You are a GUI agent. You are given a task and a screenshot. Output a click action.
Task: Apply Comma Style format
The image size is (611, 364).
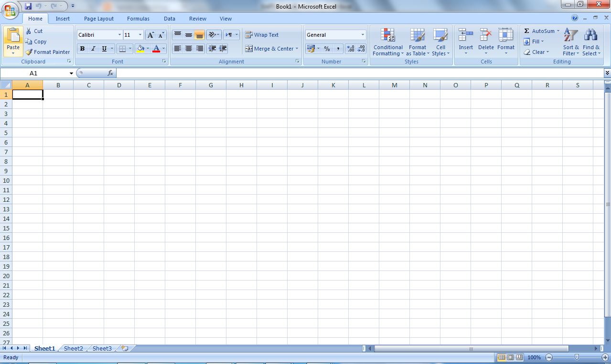[338, 49]
